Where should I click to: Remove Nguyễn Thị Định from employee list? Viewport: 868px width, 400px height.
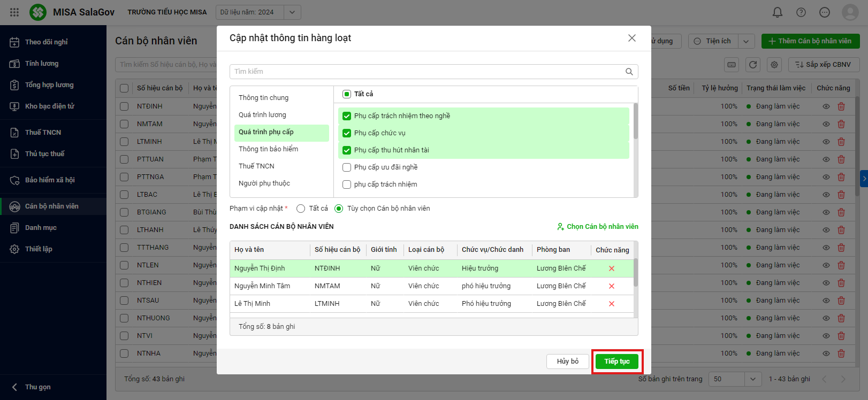tap(611, 268)
